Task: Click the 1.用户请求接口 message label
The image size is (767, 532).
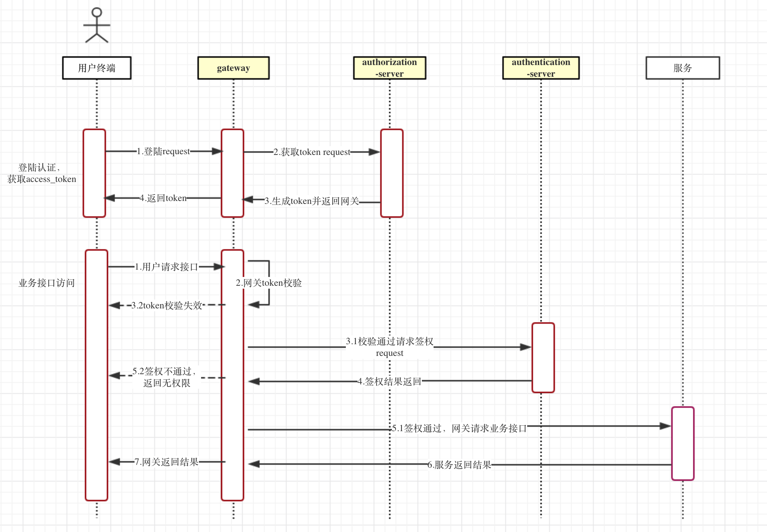Action: tap(166, 267)
